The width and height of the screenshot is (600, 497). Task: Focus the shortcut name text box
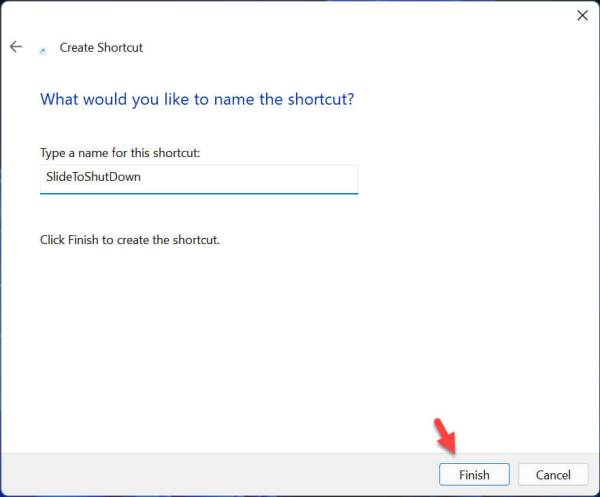click(198, 178)
